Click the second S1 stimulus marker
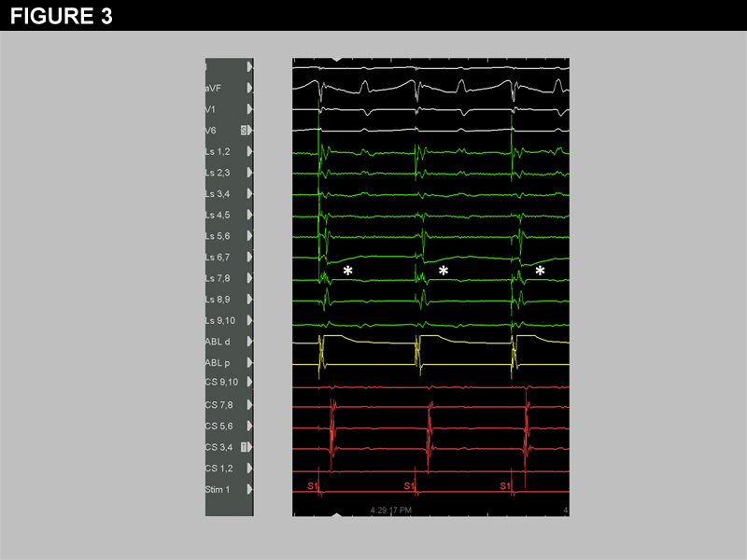The width and height of the screenshot is (747, 560). 409,486
